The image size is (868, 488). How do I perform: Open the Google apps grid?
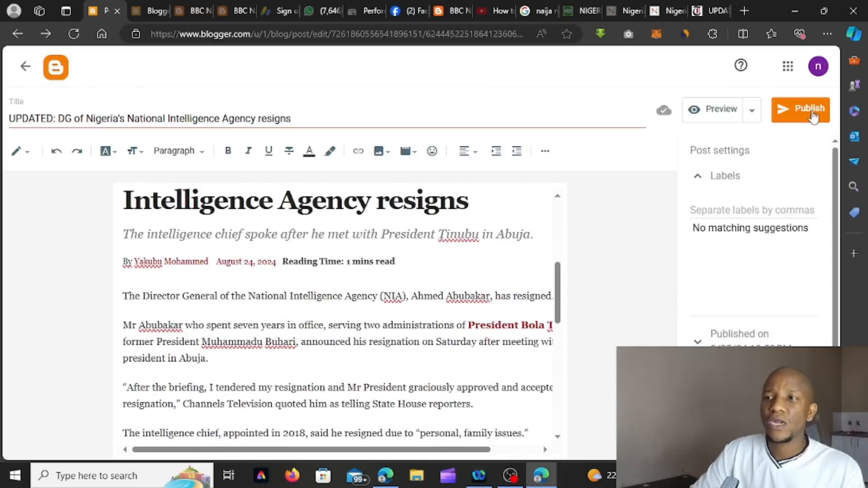coord(788,66)
